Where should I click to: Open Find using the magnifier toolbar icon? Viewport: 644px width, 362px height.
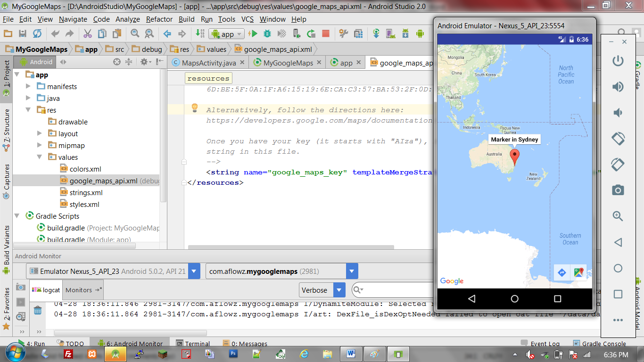[135, 33]
